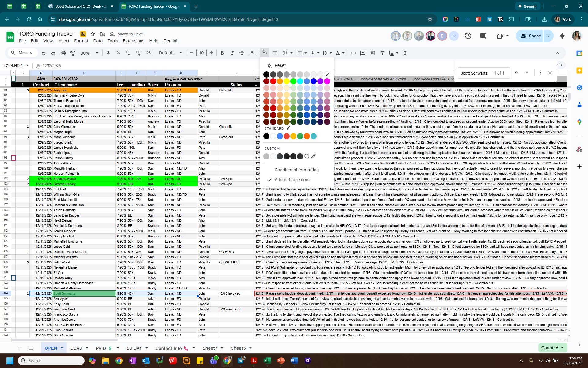This screenshot has width=588, height=368.
Task: Click the find text input field
Action: 474,73
